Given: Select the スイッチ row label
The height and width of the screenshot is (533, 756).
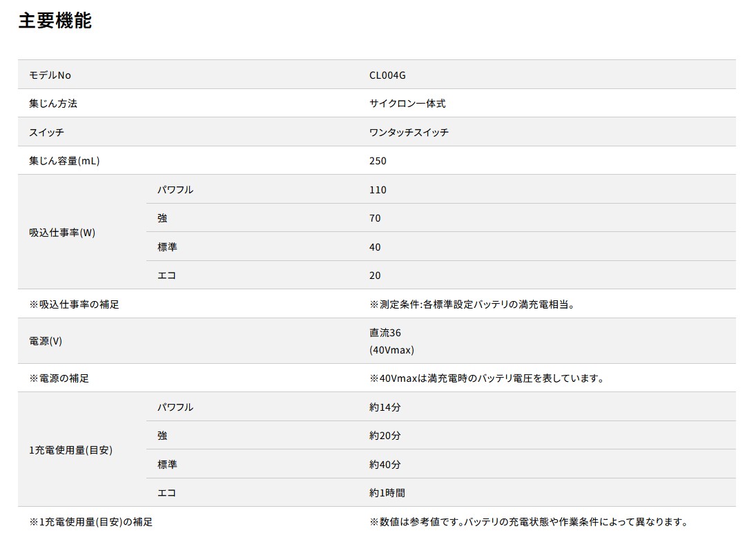Looking at the screenshot, I should click(x=47, y=132).
